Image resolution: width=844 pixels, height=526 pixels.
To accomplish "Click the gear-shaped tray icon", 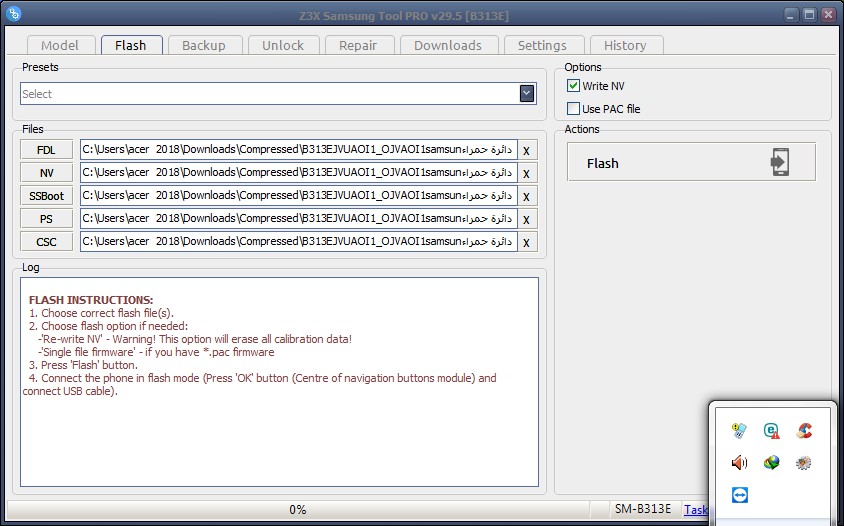I will click(x=803, y=463).
